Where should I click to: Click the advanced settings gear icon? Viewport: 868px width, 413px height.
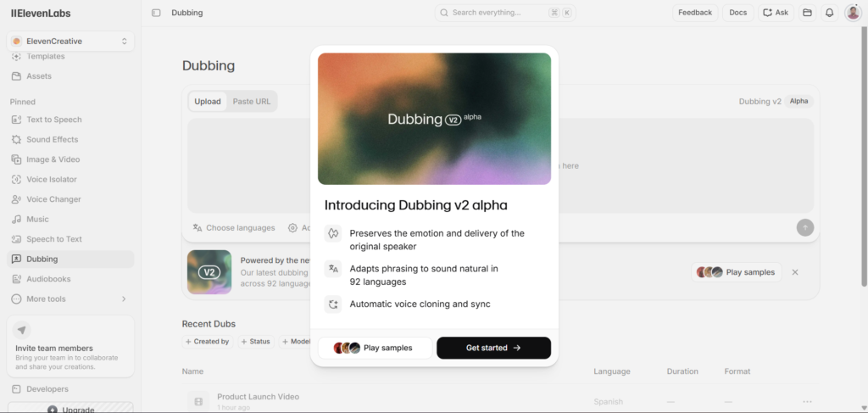coord(292,227)
